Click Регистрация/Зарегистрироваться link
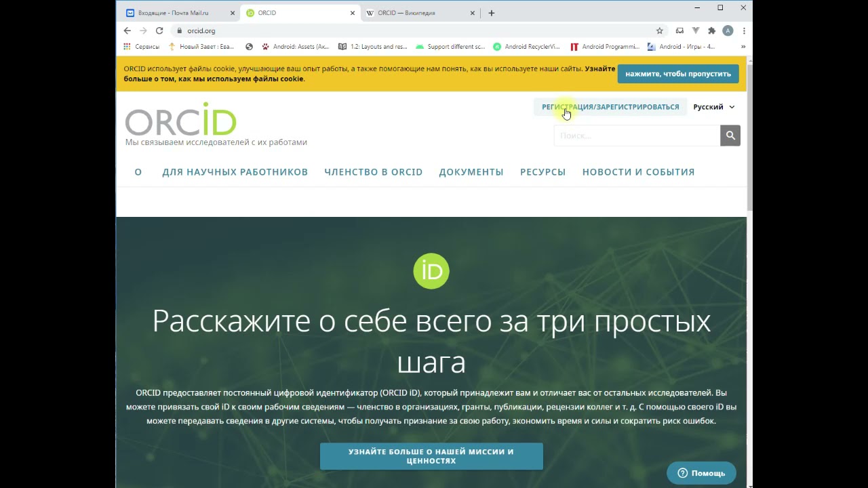868x488 pixels. (610, 107)
